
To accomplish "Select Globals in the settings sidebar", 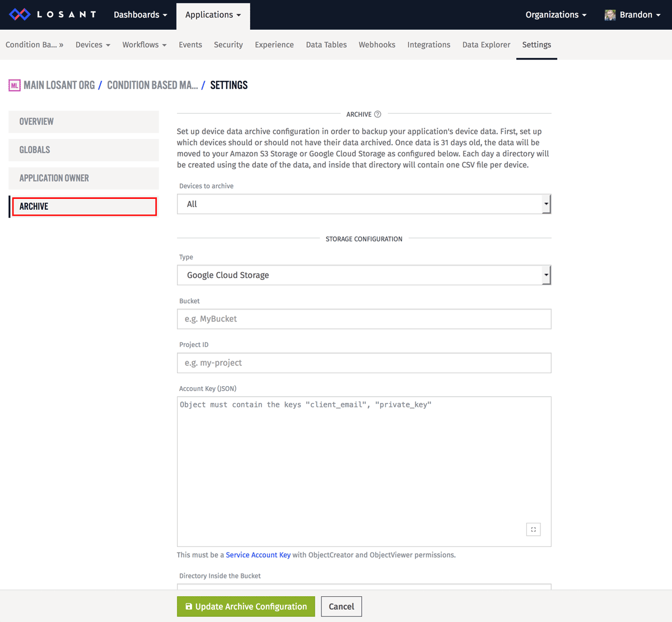I will (x=84, y=150).
